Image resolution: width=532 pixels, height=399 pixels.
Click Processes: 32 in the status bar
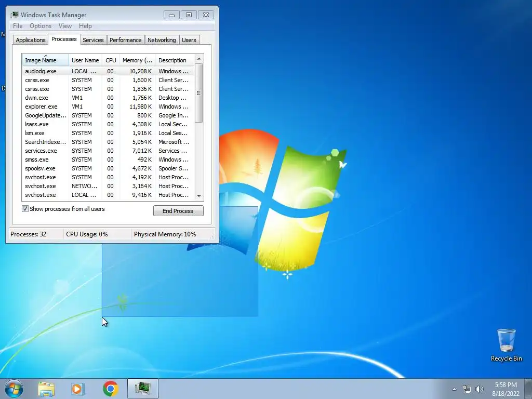coord(28,234)
